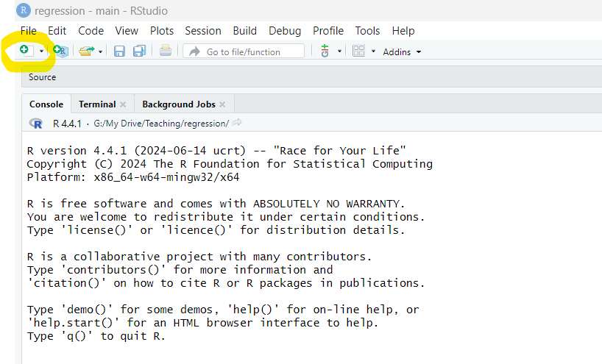Save the current document
The image size is (602, 364).
click(x=119, y=51)
